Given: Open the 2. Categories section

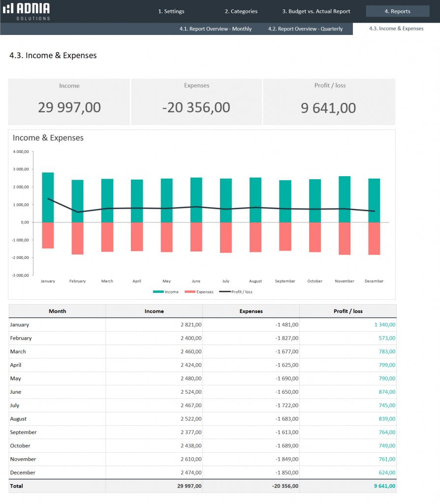Looking at the screenshot, I should click(x=241, y=11).
